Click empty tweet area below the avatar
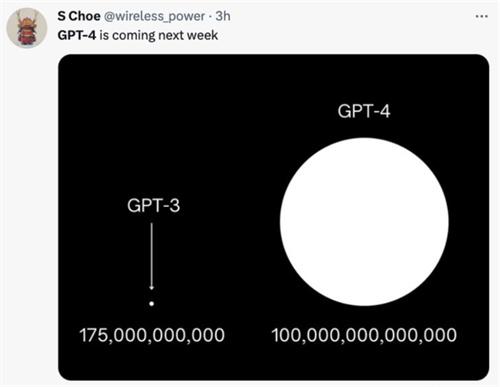This screenshot has width=500, height=387. [28, 200]
